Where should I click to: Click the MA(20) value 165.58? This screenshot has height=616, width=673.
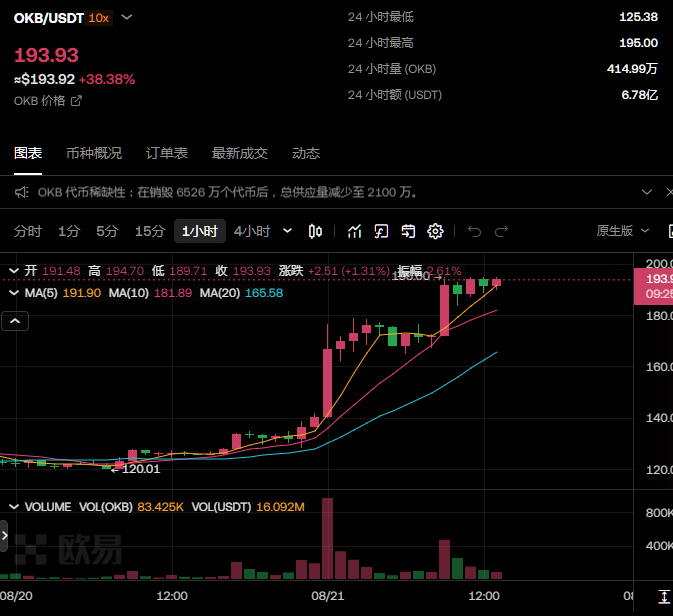[x=264, y=293]
